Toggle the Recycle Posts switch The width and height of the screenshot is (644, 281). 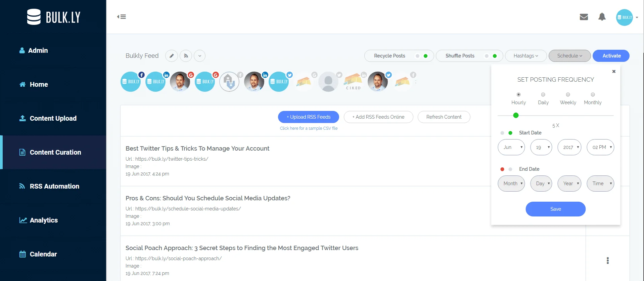[x=421, y=56]
